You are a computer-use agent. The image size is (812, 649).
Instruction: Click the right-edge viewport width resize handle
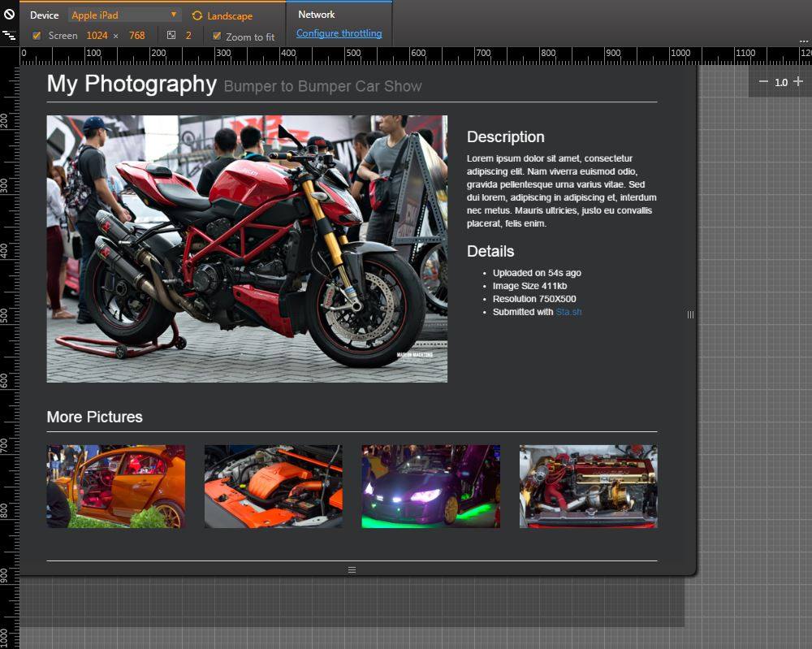[x=690, y=314]
